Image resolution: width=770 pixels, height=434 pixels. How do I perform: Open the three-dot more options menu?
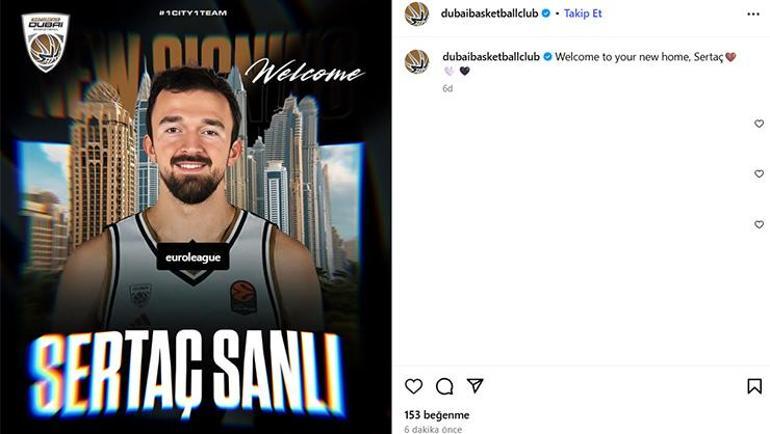pyautogui.click(x=753, y=14)
